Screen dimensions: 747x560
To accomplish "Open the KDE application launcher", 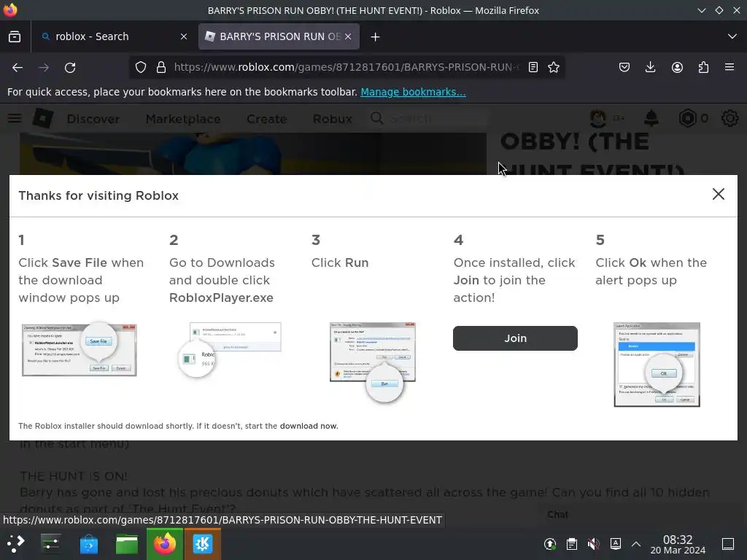I will 15,544.
